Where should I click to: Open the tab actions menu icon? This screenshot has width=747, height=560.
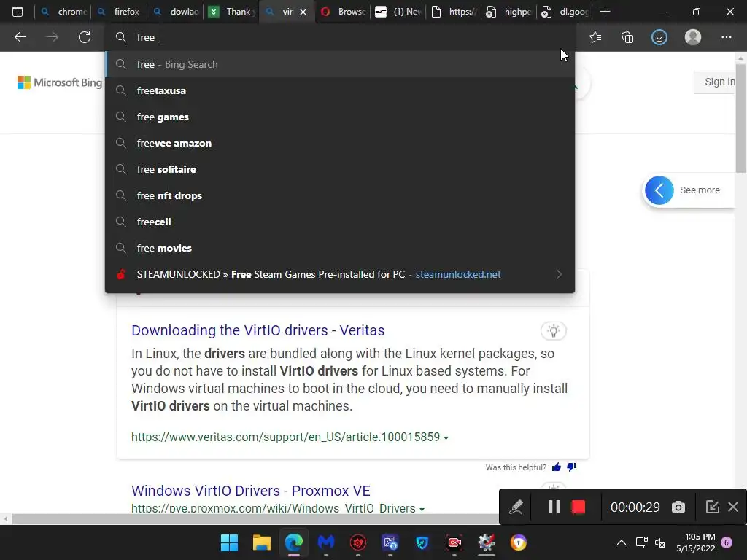point(18,12)
